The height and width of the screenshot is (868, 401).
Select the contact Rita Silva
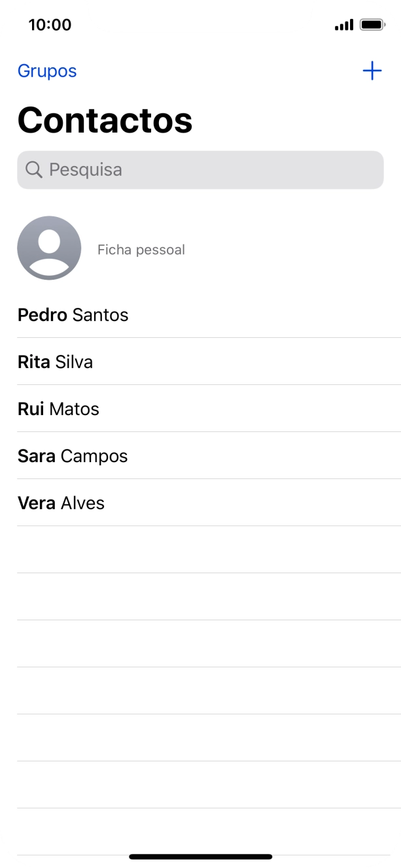tap(56, 361)
